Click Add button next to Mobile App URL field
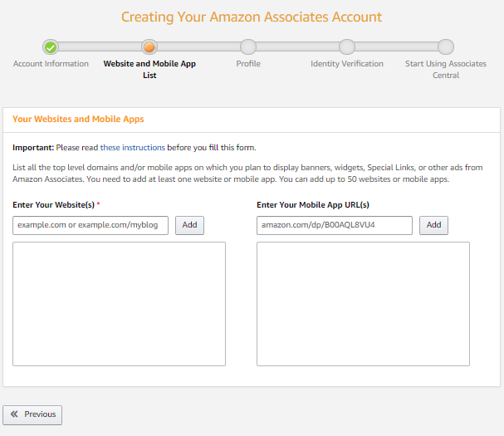 pos(433,225)
